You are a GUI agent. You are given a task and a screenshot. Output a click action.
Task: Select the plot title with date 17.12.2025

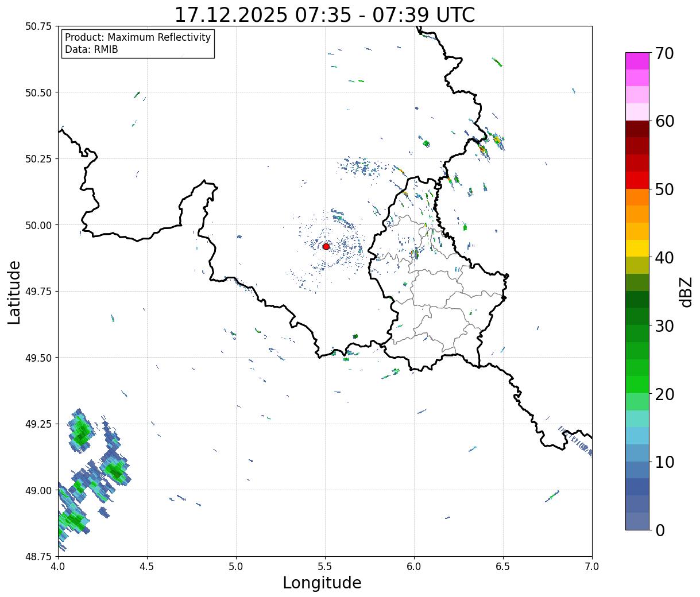click(x=324, y=14)
